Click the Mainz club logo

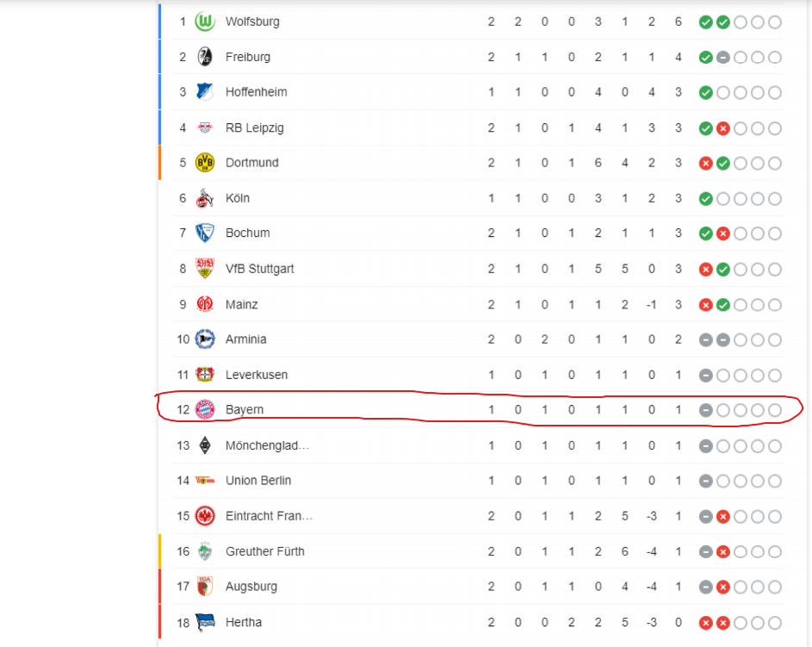pyautogui.click(x=205, y=304)
